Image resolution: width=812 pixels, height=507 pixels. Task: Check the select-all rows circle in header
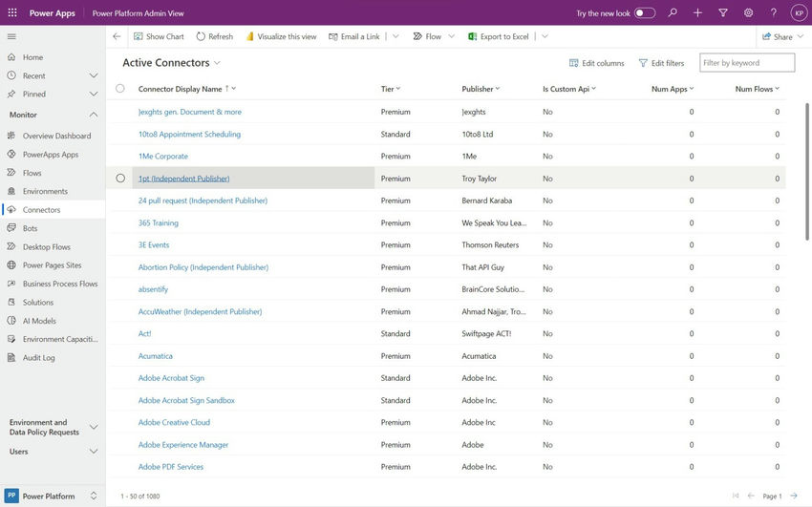(x=120, y=89)
